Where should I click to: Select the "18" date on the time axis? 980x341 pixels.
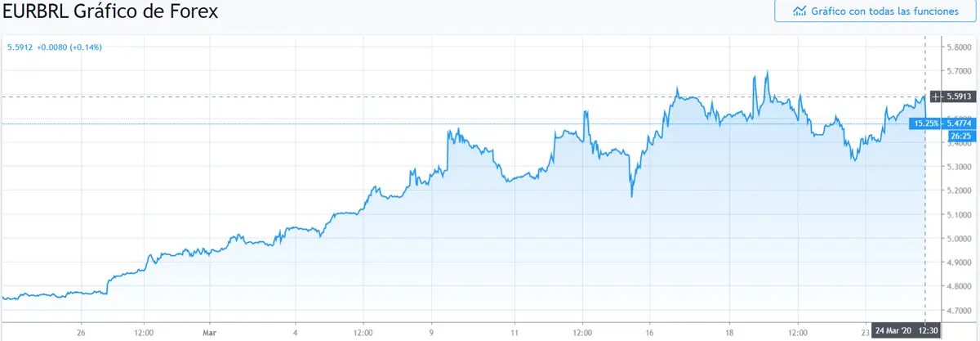point(732,333)
